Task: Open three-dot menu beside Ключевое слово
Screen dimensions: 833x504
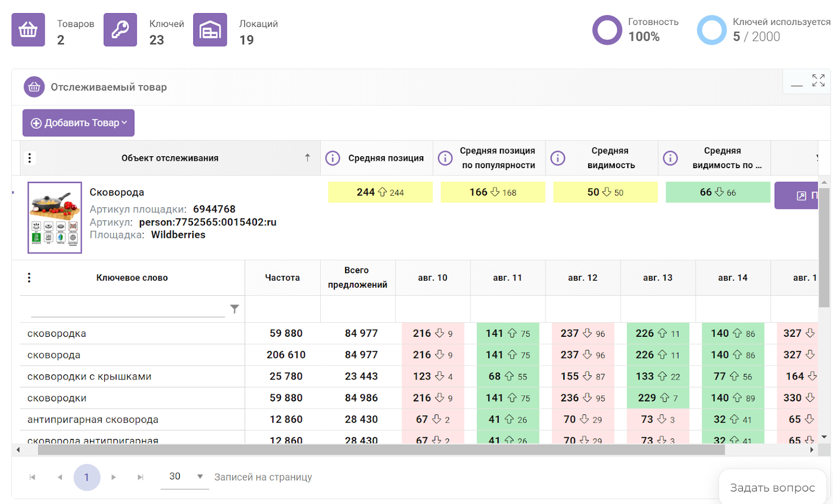Action: (x=29, y=278)
